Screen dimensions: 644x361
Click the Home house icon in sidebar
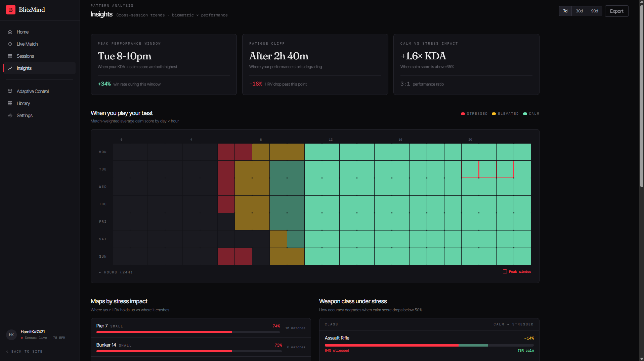pos(10,32)
